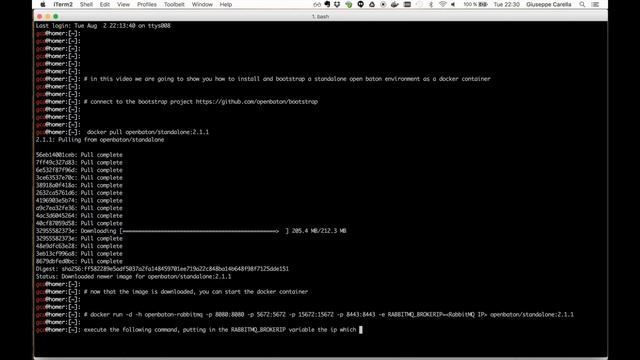The height and width of the screenshot is (360, 640).
Task: Click the '1. bash' window title
Action: [x=320, y=16]
